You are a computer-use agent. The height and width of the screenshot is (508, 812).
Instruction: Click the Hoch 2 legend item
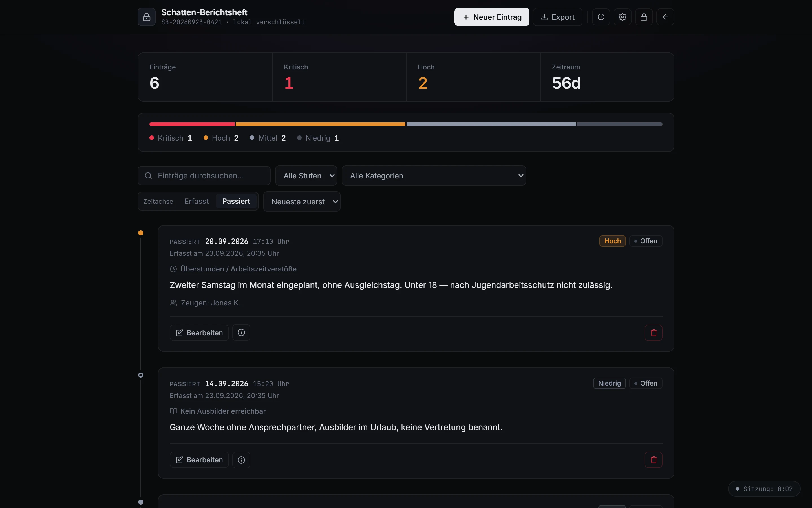pos(221,138)
